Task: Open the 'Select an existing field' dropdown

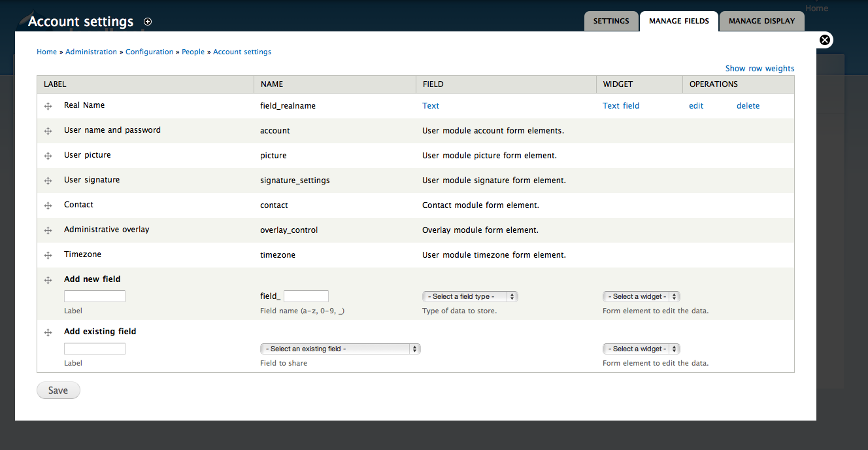Action: tap(339, 349)
